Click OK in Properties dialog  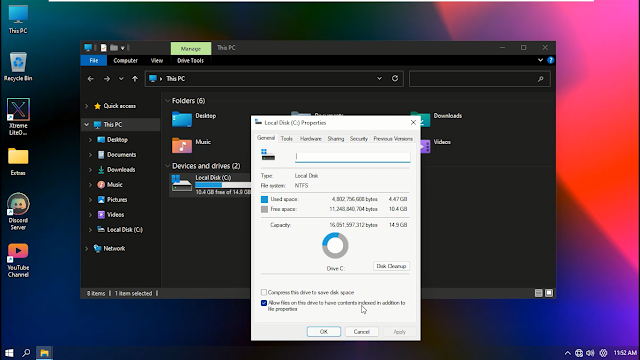tap(324, 331)
